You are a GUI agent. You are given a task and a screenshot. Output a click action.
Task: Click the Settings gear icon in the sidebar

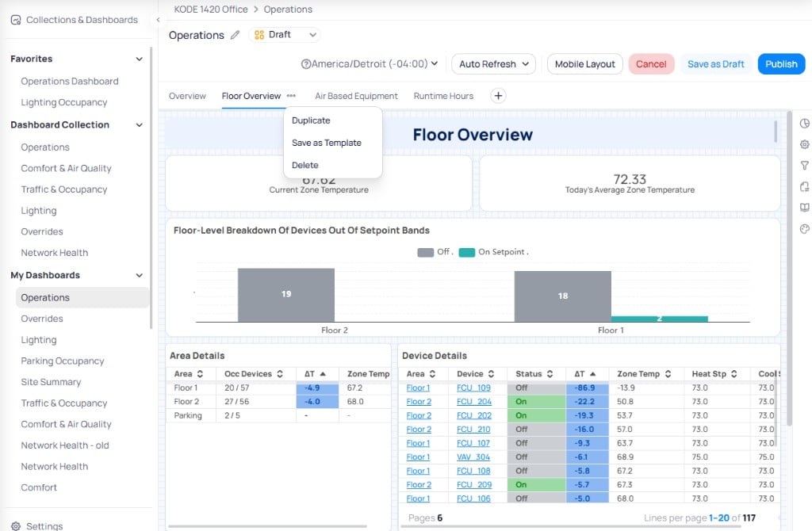[x=16, y=525]
